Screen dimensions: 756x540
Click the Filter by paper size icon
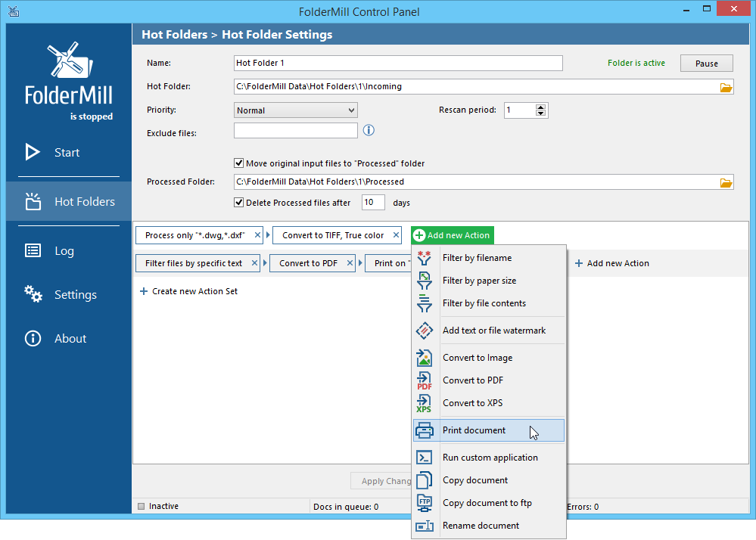[x=425, y=281]
